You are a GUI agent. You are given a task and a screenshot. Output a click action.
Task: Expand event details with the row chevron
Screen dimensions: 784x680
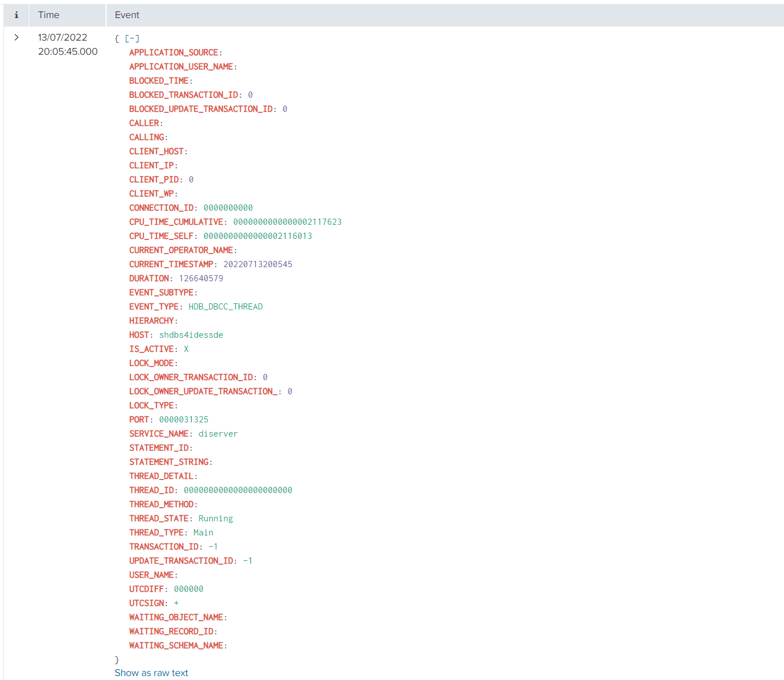coord(16,37)
